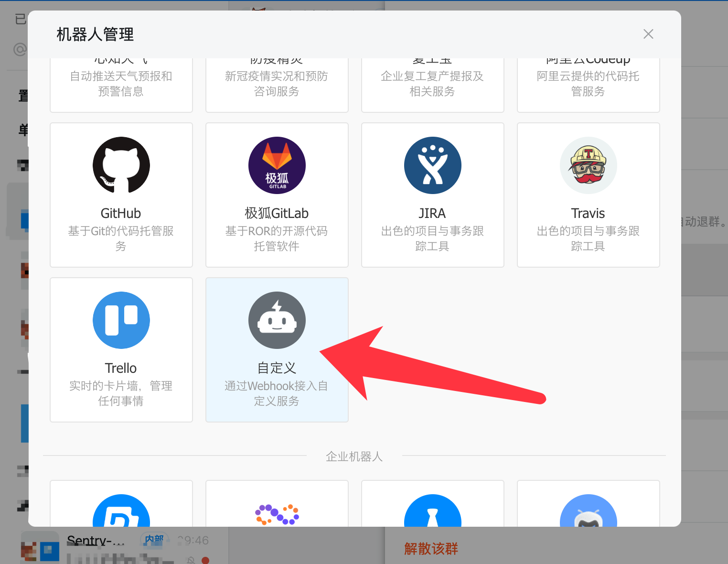The width and height of the screenshot is (728, 564).
Task: Click the Travis card title
Action: (588, 213)
